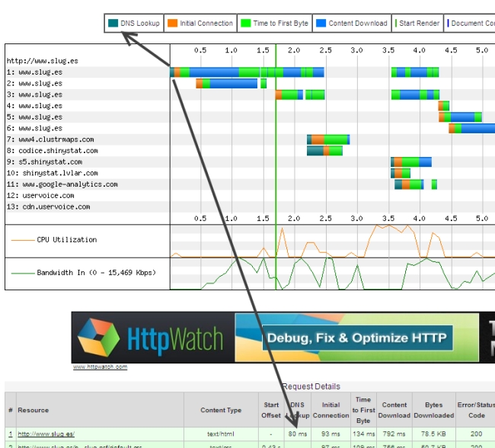495x448 pixels.
Task: Click the Content Type column header
Action: pyautogui.click(x=221, y=410)
